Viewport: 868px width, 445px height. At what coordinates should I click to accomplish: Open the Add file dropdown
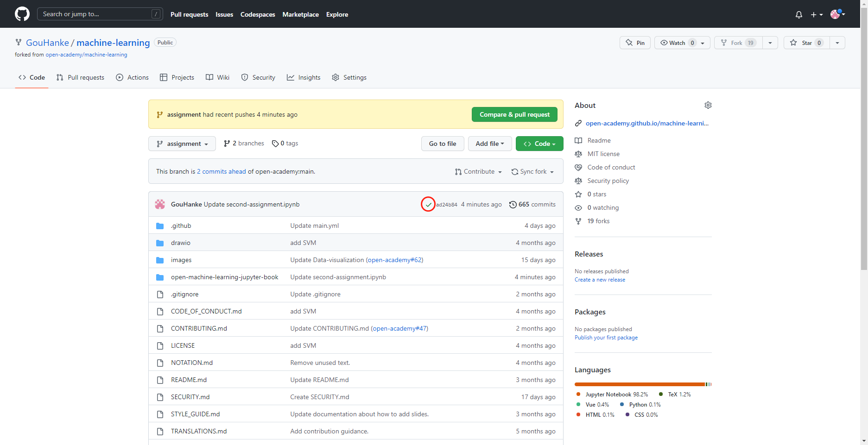490,144
